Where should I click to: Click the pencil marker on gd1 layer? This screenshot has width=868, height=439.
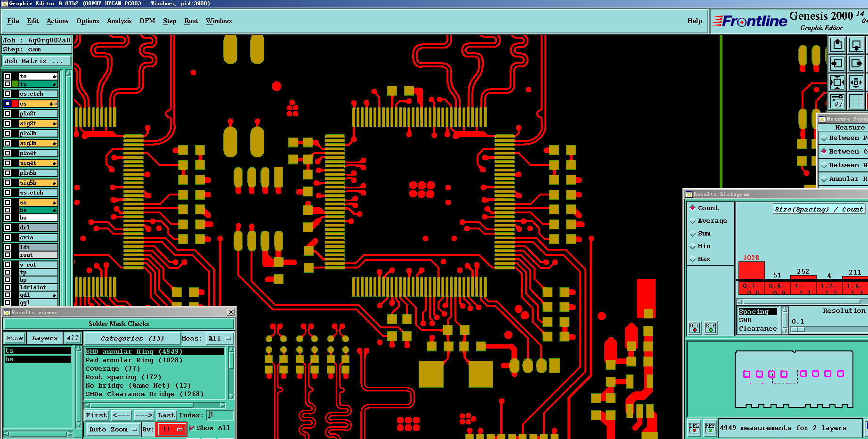[55, 295]
